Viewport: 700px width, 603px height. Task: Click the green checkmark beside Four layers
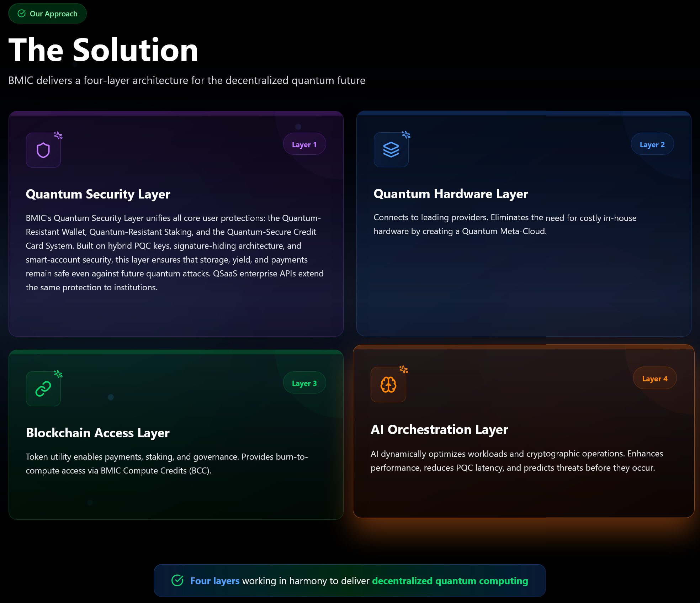(x=177, y=581)
